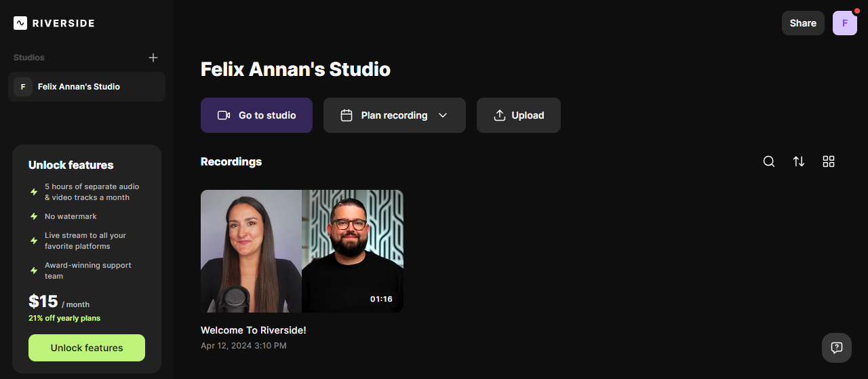Click the Upload button
The image size is (868, 379).
point(519,115)
